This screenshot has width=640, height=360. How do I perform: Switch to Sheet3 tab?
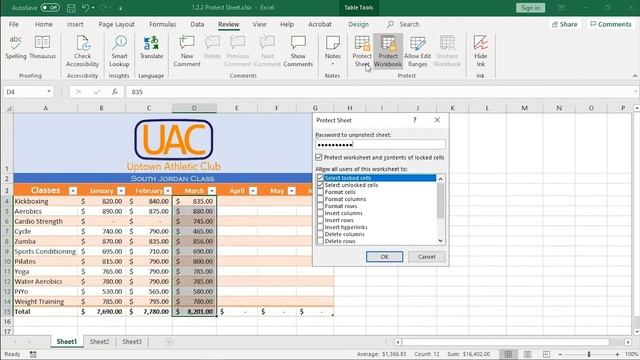132,342
